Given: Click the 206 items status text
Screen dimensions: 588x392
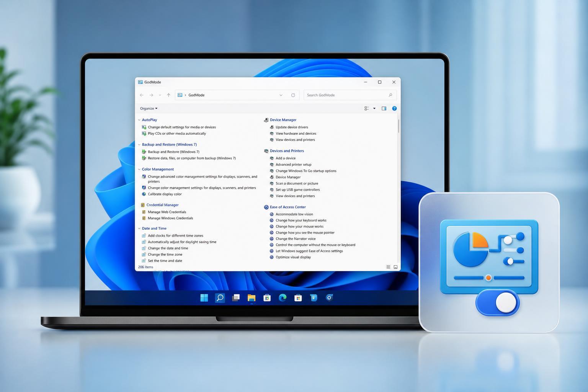Looking at the screenshot, I should pyautogui.click(x=145, y=267).
